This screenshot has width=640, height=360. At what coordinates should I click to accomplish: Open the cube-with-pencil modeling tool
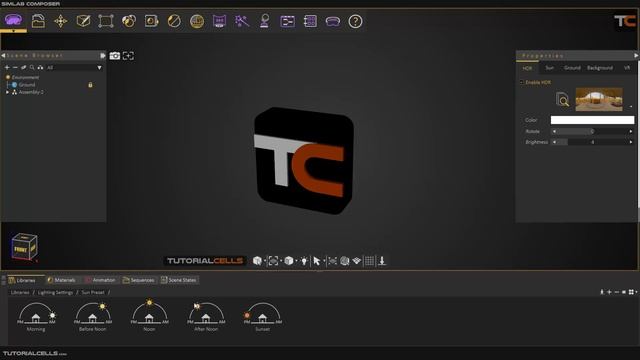coord(83,21)
